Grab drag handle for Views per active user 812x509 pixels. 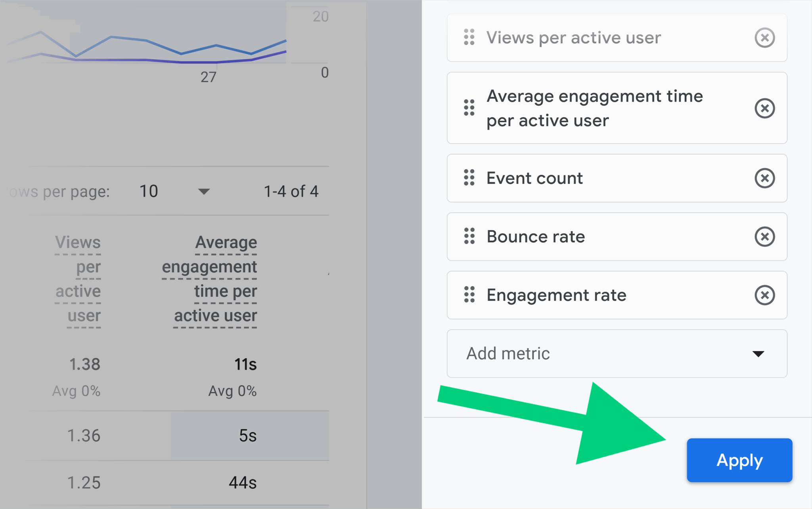469,37
